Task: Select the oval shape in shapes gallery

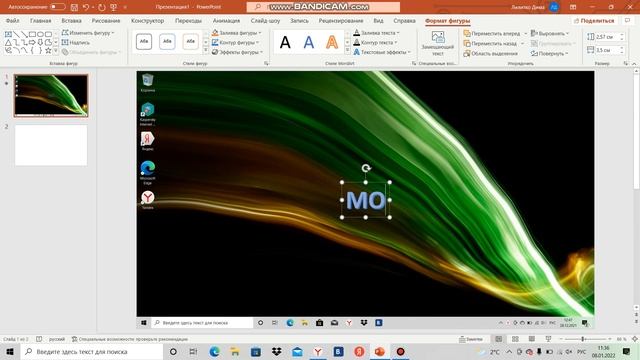Action: [40, 34]
